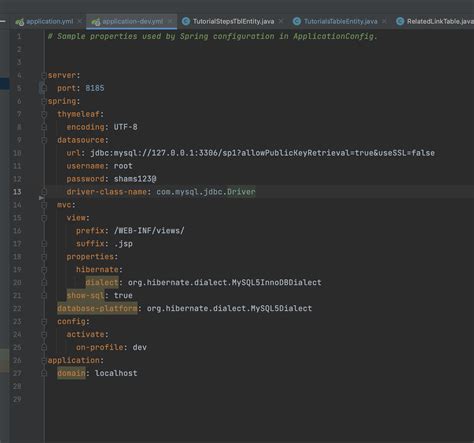Switch to the application.yml tab
This screenshot has width=474, height=443.
pyautogui.click(x=49, y=21)
